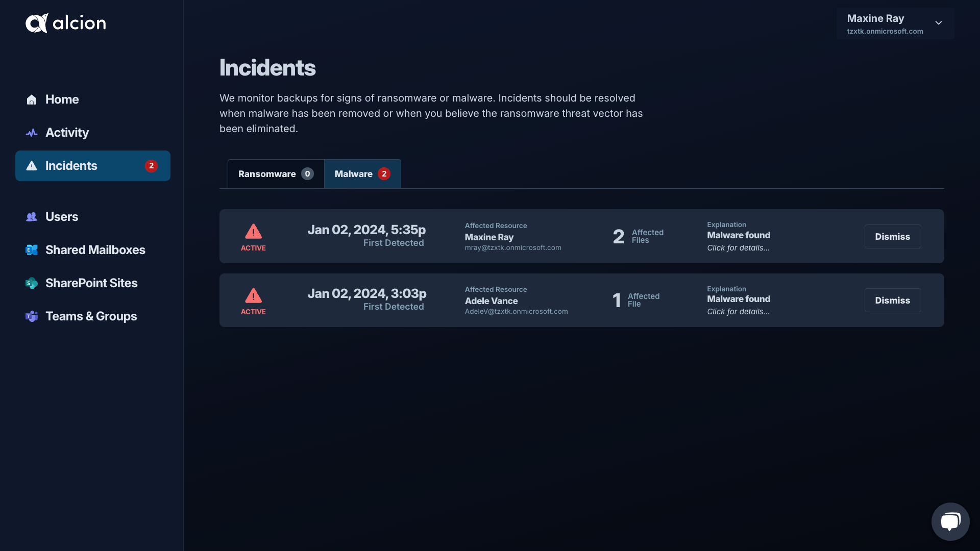Click for details on Maxine Ray incident
Viewport: 980px width, 551px height.
click(738, 248)
